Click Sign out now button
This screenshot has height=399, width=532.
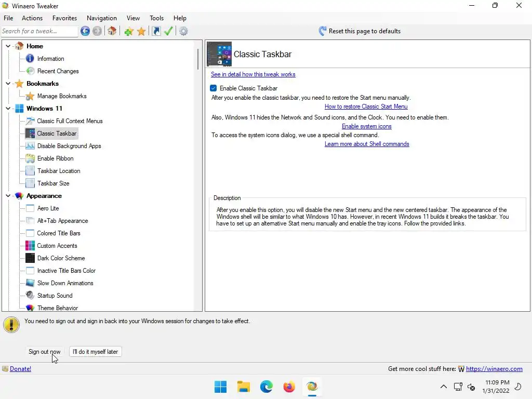coord(45,352)
